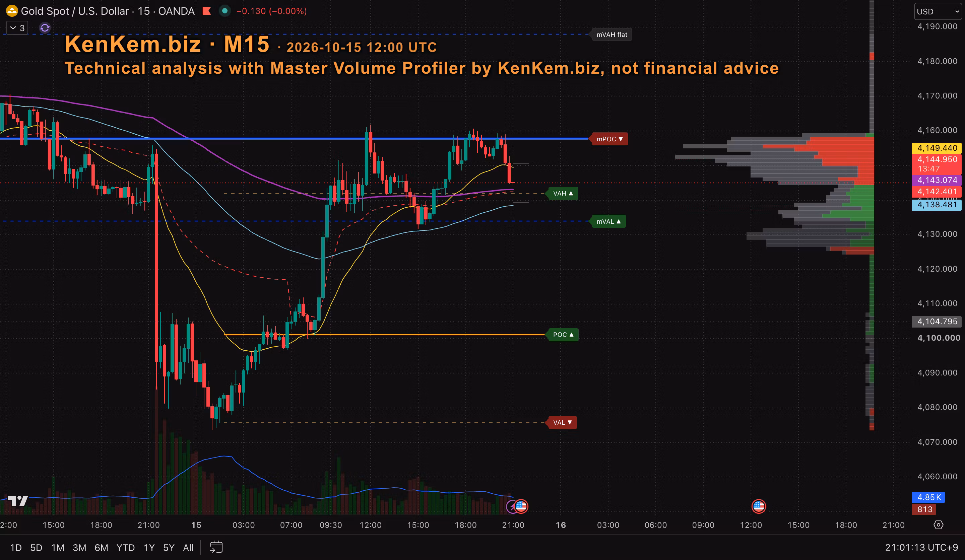Click the purple replay refresh icon
The image size is (965, 560).
point(45,28)
